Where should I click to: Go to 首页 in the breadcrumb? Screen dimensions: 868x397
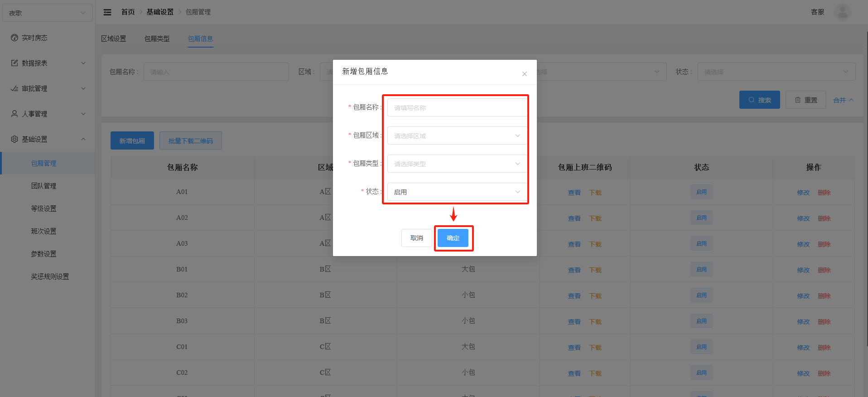(128, 12)
